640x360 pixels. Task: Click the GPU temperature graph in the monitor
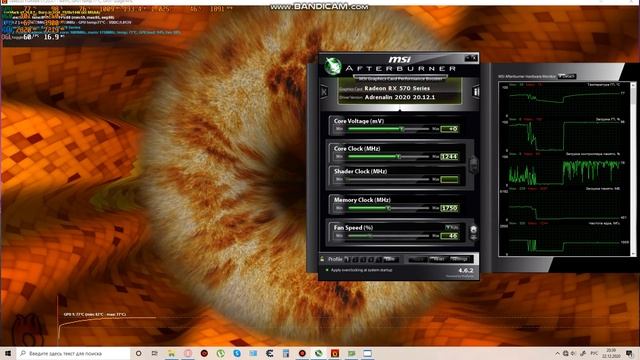coord(565,99)
